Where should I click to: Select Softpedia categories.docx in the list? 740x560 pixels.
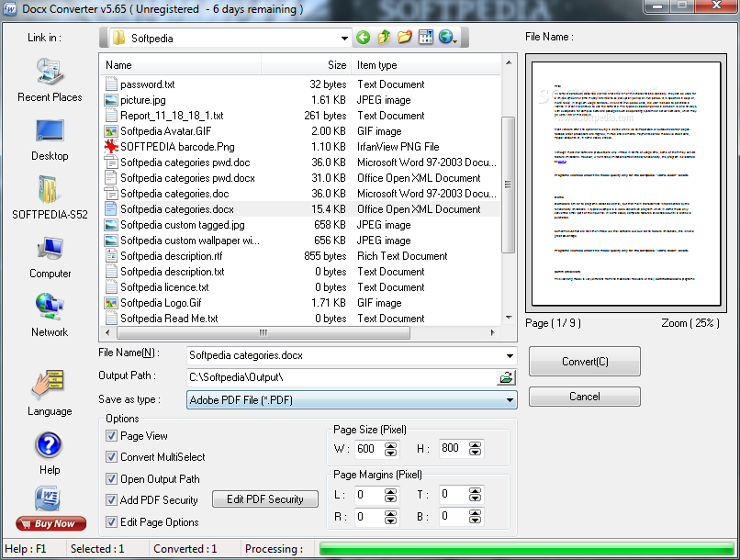300,209
